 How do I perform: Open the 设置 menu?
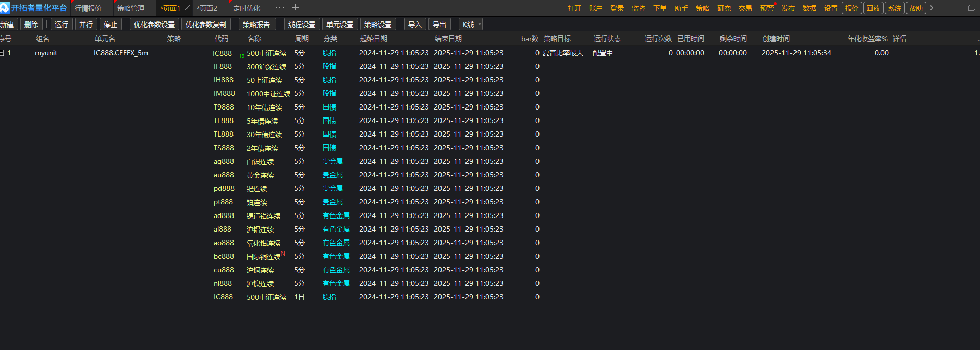(831, 8)
